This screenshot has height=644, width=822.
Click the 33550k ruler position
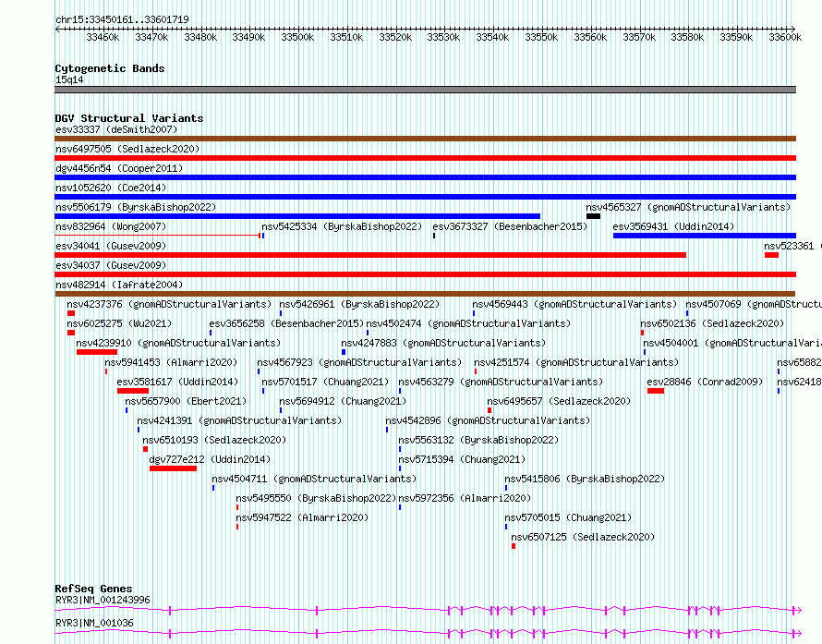pyautogui.click(x=541, y=37)
